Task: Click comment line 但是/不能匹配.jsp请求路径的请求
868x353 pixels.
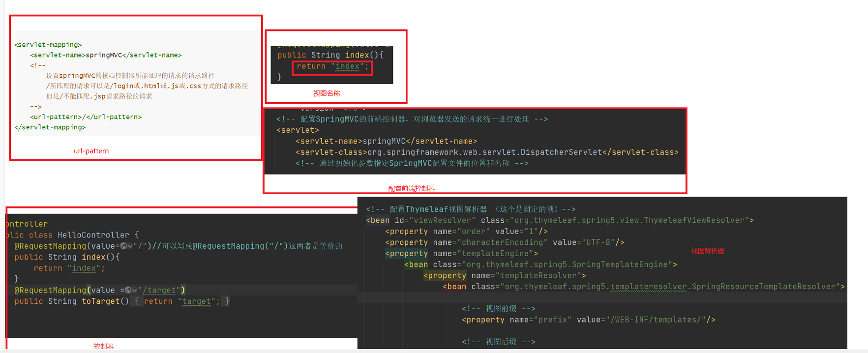Action: pos(99,96)
